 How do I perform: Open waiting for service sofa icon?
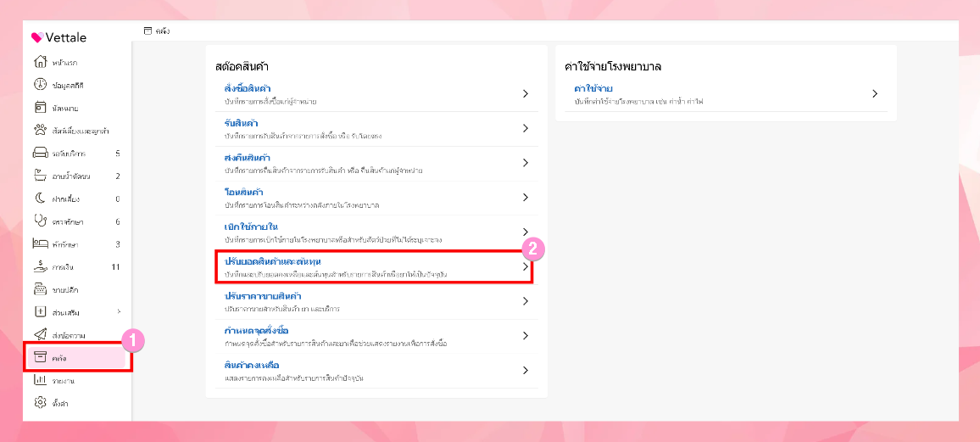point(40,154)
